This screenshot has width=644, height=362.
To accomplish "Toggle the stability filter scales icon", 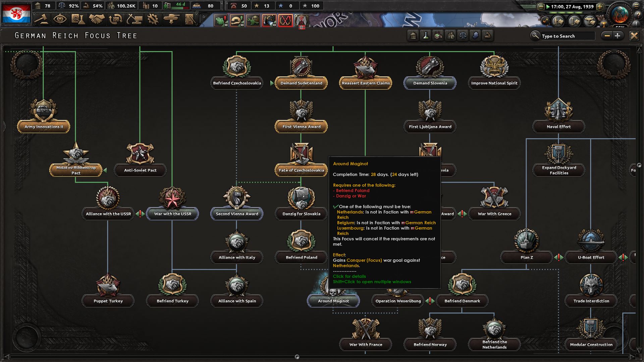I will point(463,36).
